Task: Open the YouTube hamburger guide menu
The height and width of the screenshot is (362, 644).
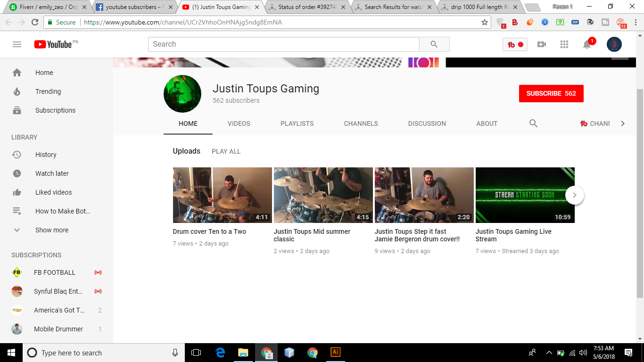Action: 17,44
